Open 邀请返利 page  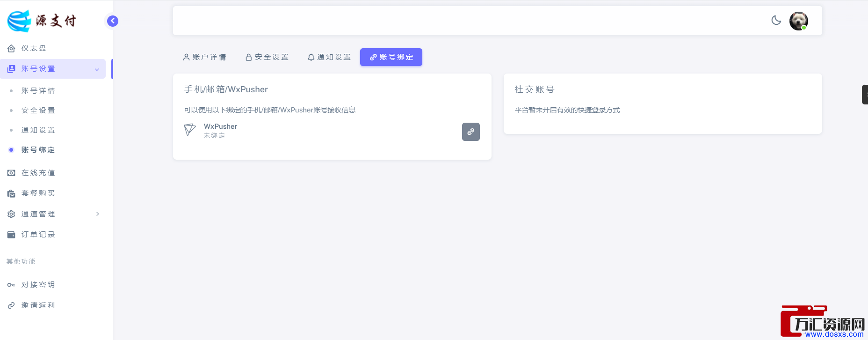(53, 305)
